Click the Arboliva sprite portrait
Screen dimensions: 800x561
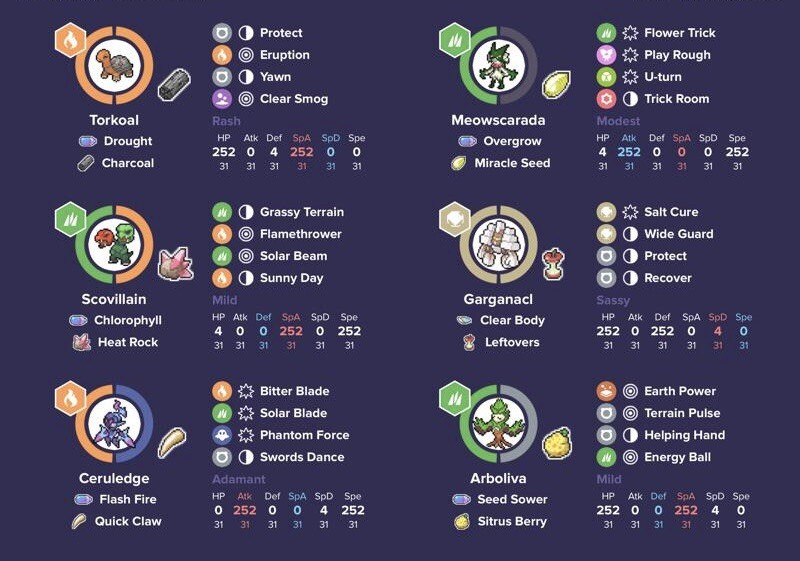(x=497, y=424)
